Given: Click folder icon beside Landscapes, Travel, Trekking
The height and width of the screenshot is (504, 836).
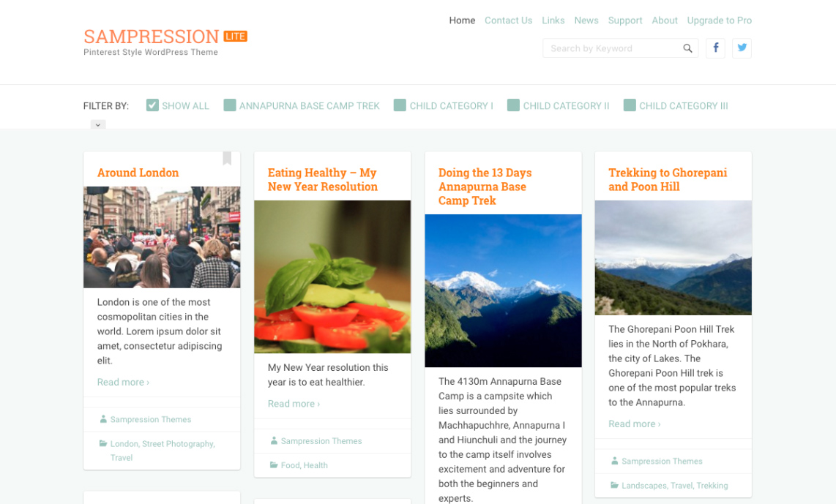Looking at the screenshot, I should [x=614, y=486].
